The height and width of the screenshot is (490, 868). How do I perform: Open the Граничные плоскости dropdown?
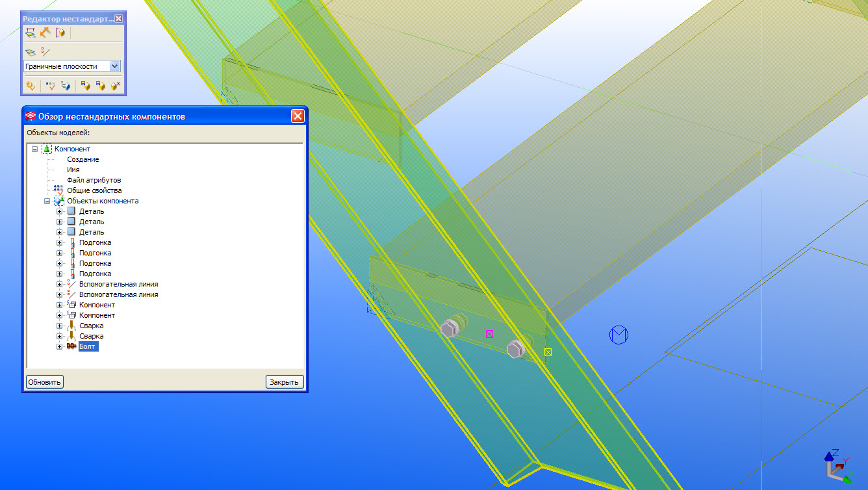click(x=115, y=66)
